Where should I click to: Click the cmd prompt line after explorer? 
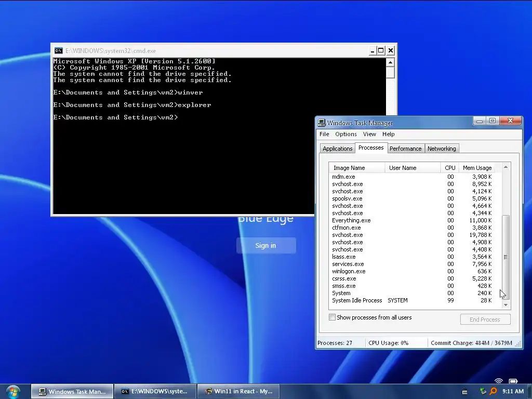coord(115,117)
